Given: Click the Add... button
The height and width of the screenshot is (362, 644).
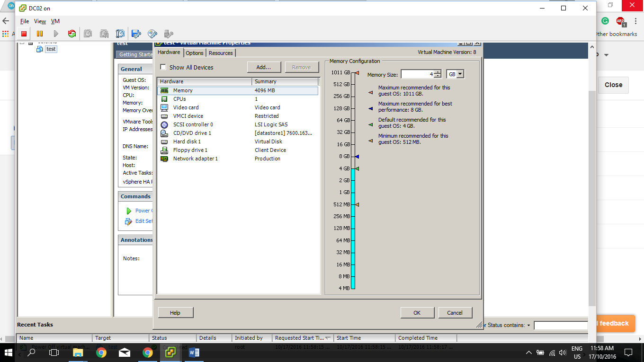Looking at the screenshot, I should point(264,67).
